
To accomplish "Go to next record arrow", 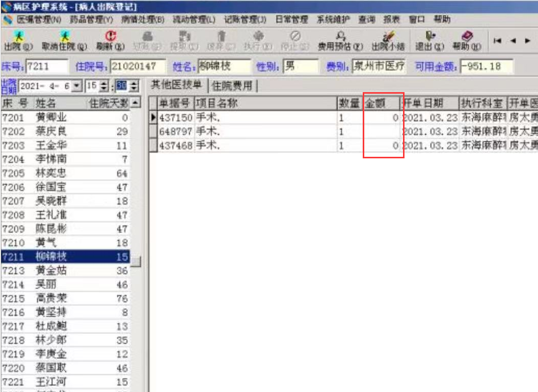I will [x=527, y=41].
